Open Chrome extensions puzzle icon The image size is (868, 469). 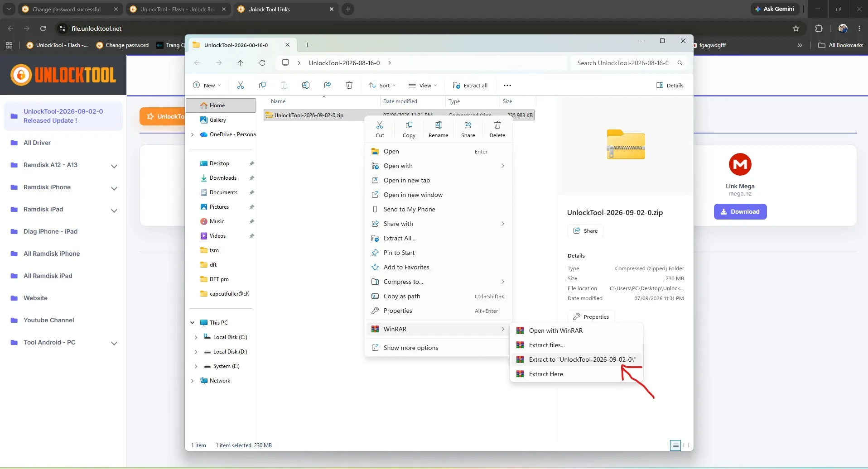819,29
